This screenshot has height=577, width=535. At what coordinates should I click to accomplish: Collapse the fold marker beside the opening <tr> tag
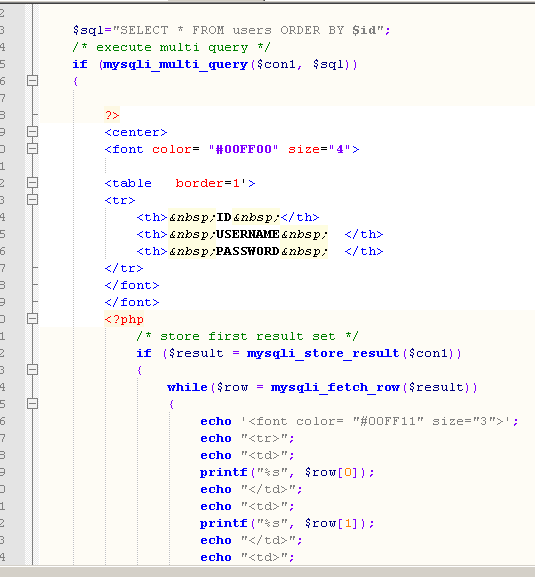pyautogui.click(x=32, y=199)
